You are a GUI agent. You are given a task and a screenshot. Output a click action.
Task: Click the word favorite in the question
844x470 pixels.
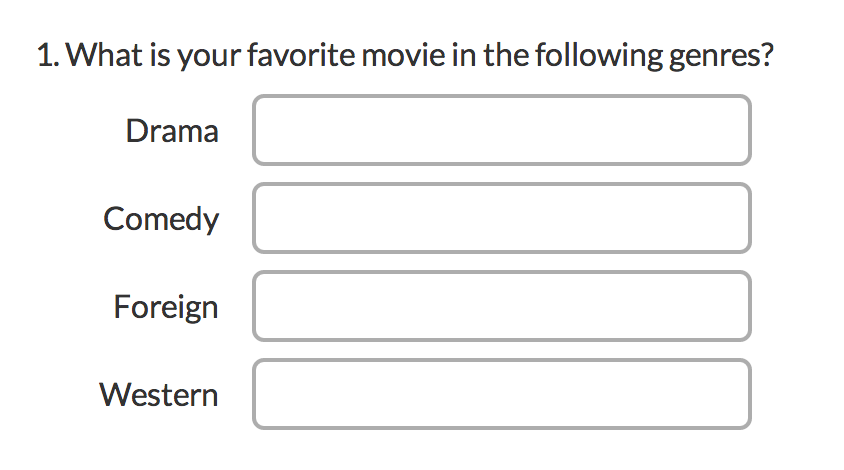(x=301, y=55)
